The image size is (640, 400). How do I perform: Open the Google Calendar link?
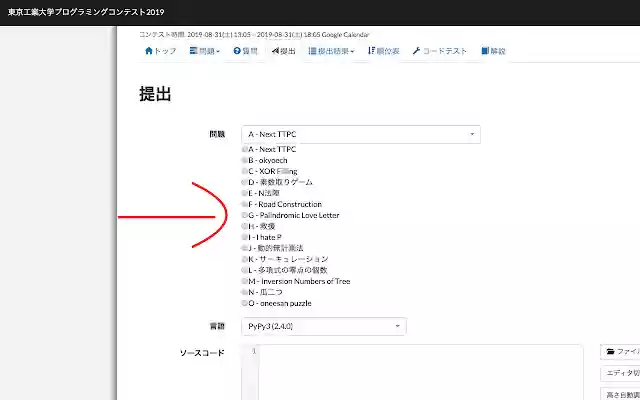[x=345, y=35]
